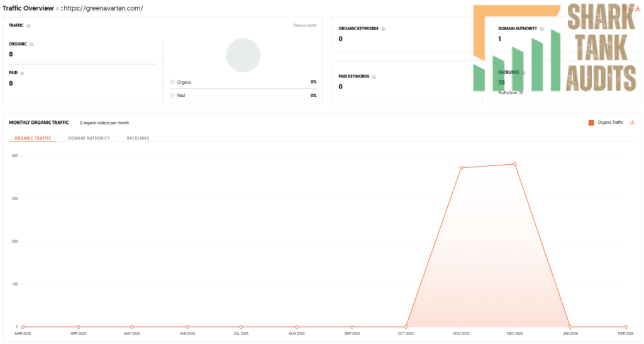Image resolution: width=644 pixels, height=344 pixels.
Task: Switch to the Backlinks chart tab
Action: 138,138
